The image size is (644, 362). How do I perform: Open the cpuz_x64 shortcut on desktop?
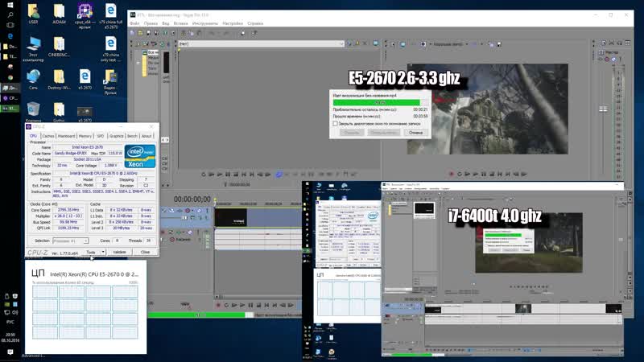point(85,15)
